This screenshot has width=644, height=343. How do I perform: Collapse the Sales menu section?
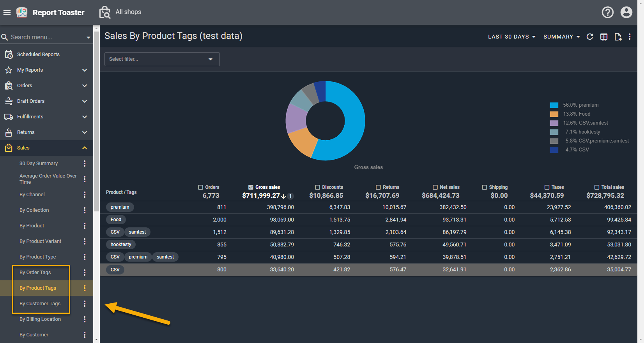point(85,148)
